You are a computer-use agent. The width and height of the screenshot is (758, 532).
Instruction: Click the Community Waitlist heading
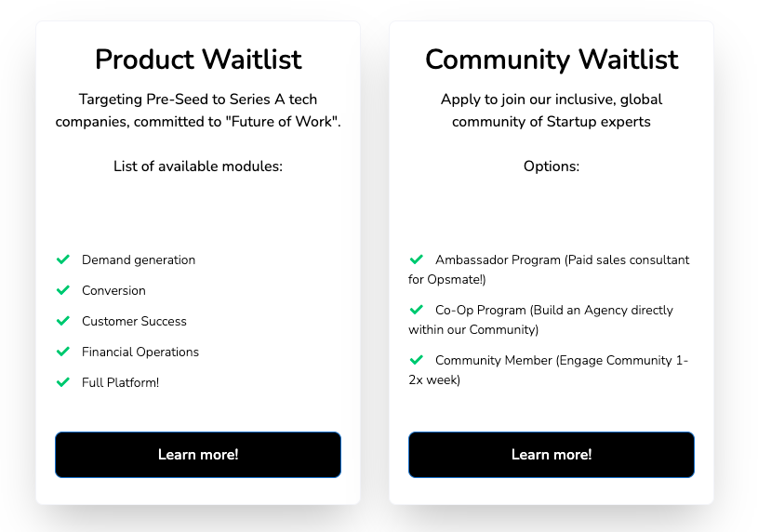552,60
